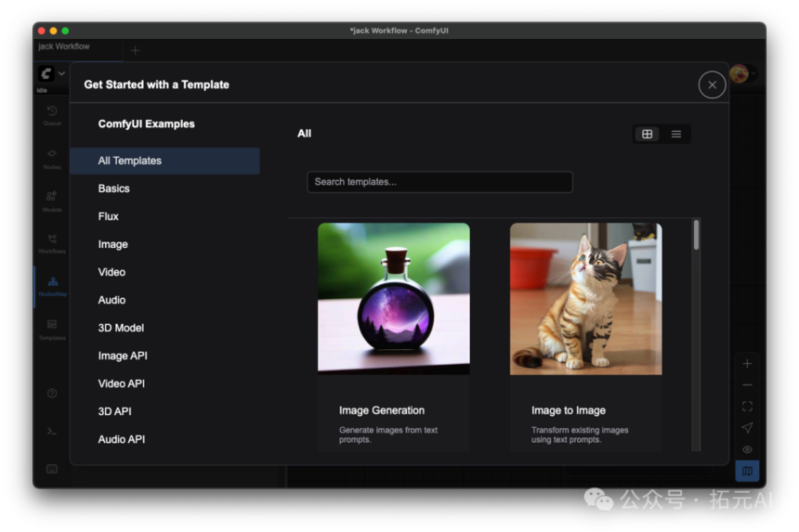799x532 pixels.
Task: Select the Image category
Action: click(x=164, y=244)
